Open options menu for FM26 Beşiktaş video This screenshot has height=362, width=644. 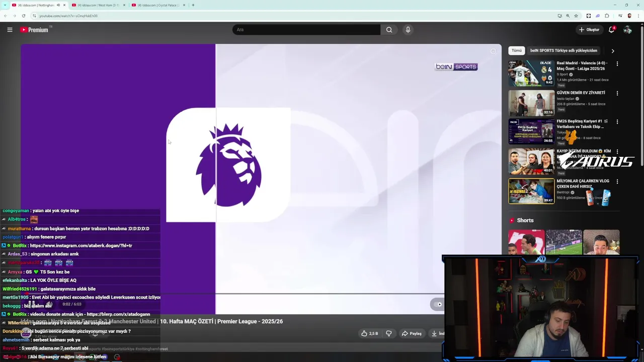coord(617,122)
